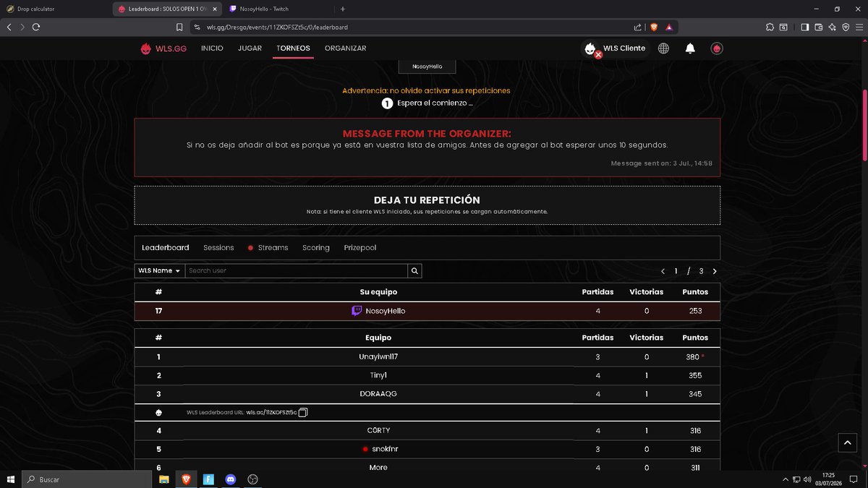The image size is (868, 488).
Task: Open the JUGAR menu item
Action: (x=250, y=48)
